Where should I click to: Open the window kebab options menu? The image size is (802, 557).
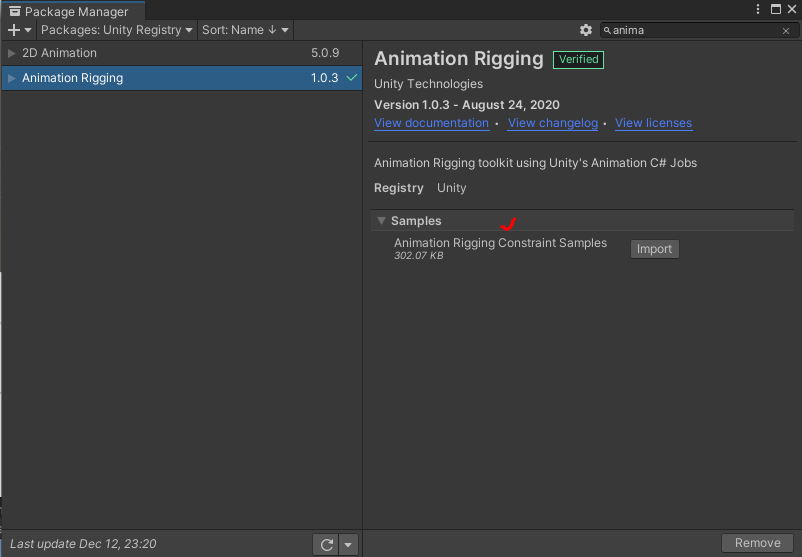click(x=758, y=9)
